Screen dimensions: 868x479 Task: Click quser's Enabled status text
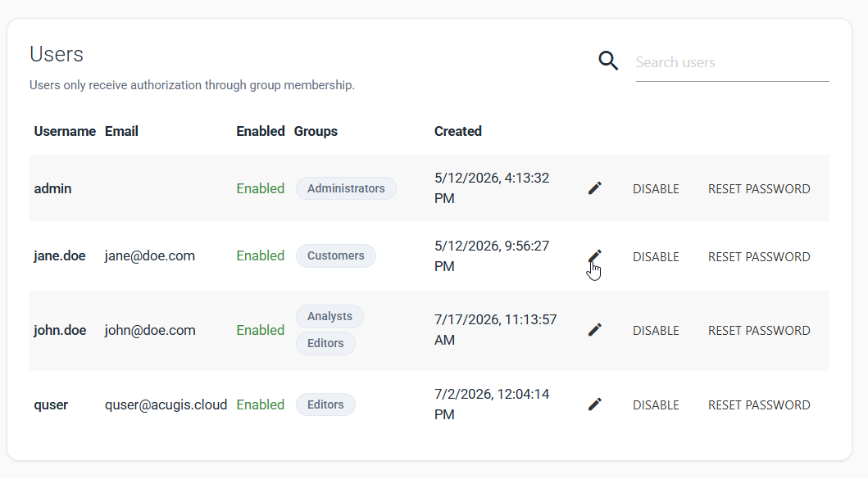click(260, 404)
